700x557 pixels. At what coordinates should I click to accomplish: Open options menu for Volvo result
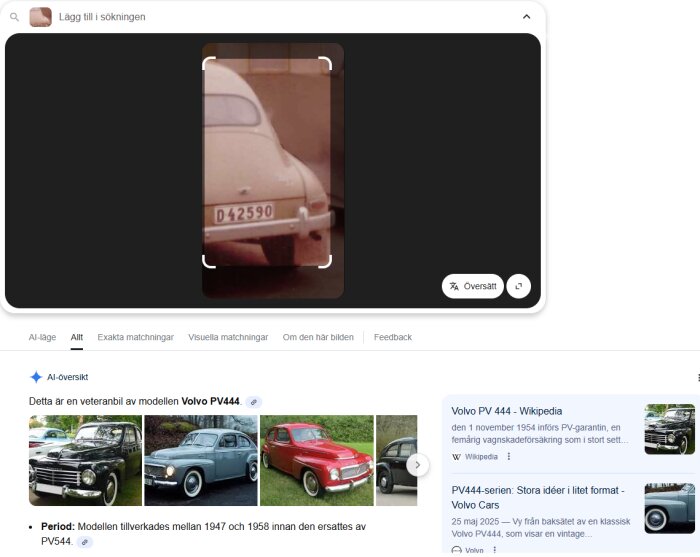pos(495,550)
